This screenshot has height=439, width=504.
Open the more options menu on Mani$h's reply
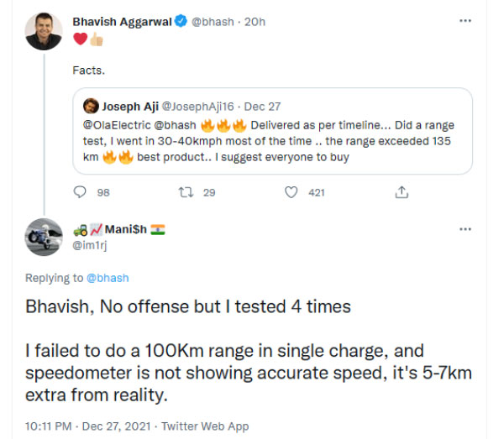465,229
